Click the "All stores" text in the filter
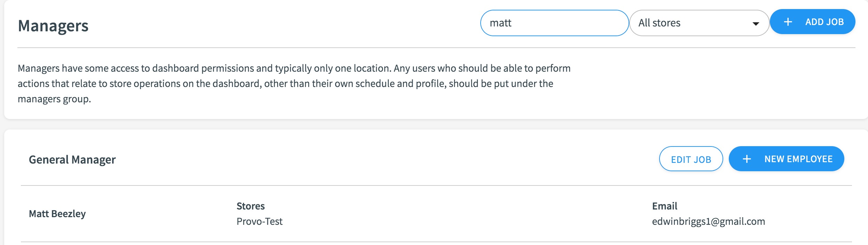868x245 pixels. pyautogui.click(x=659, y=23)
